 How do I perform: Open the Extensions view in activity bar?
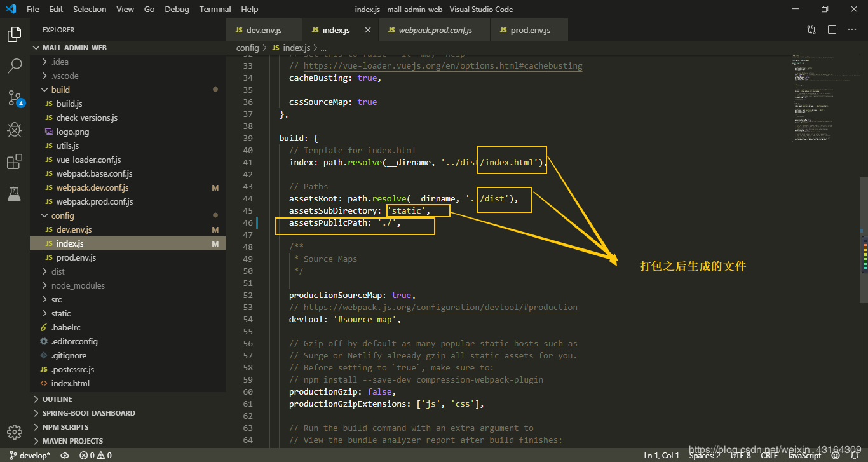coord(14,162)
